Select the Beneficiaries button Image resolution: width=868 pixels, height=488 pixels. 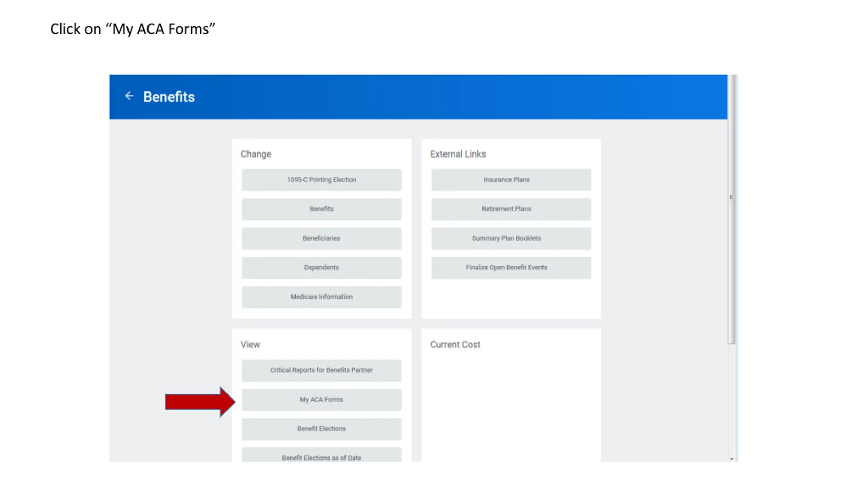tap(321, 238)
